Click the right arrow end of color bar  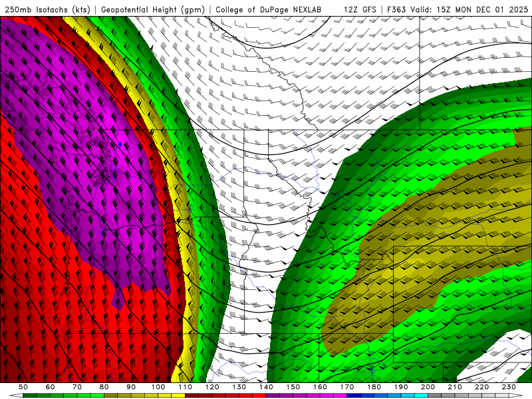tap(516, 396)
